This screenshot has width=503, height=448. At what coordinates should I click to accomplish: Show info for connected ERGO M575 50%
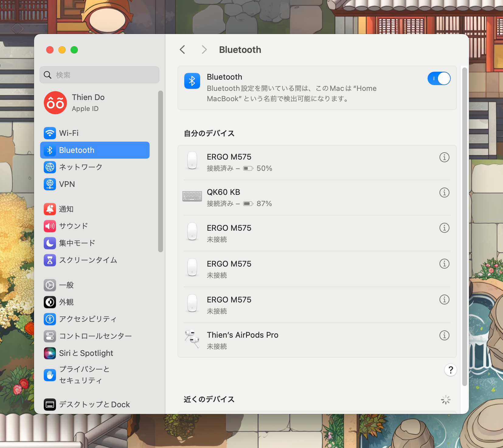coord(444,157)
